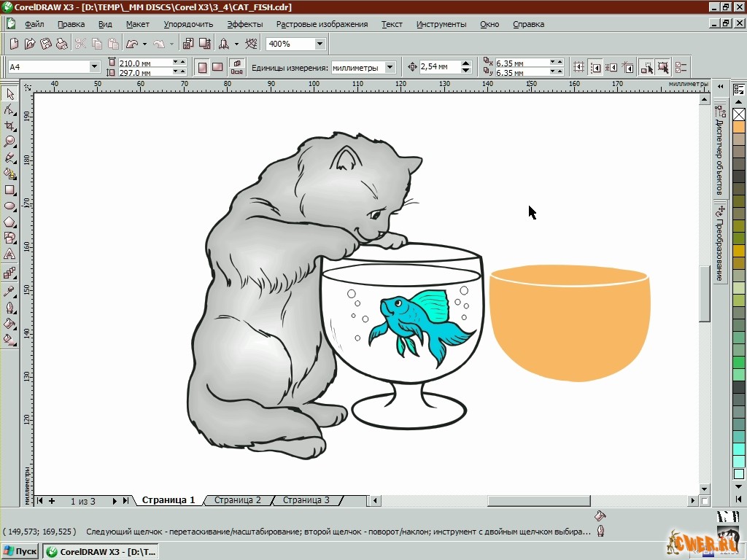Activate the Eyedropper tool

pyautogui.click(x=10, y=291)
